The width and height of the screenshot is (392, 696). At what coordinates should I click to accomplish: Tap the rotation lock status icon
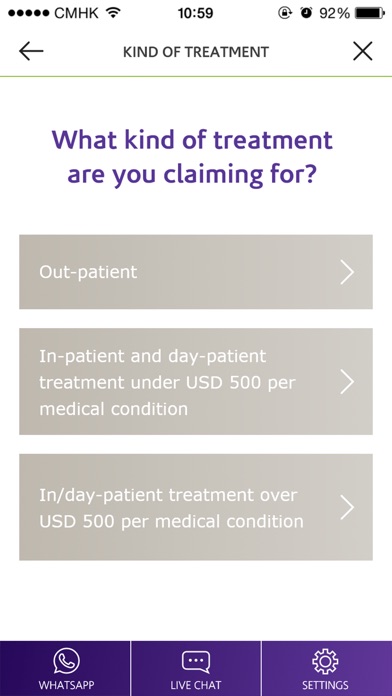coord(284,13)
